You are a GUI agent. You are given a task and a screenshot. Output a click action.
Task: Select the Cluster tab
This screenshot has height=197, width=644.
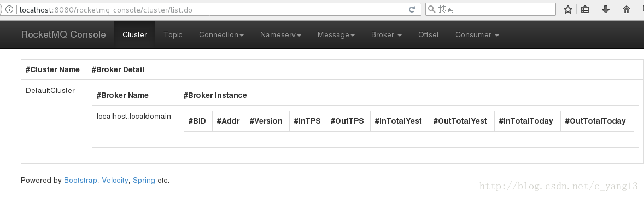[134, 35]
